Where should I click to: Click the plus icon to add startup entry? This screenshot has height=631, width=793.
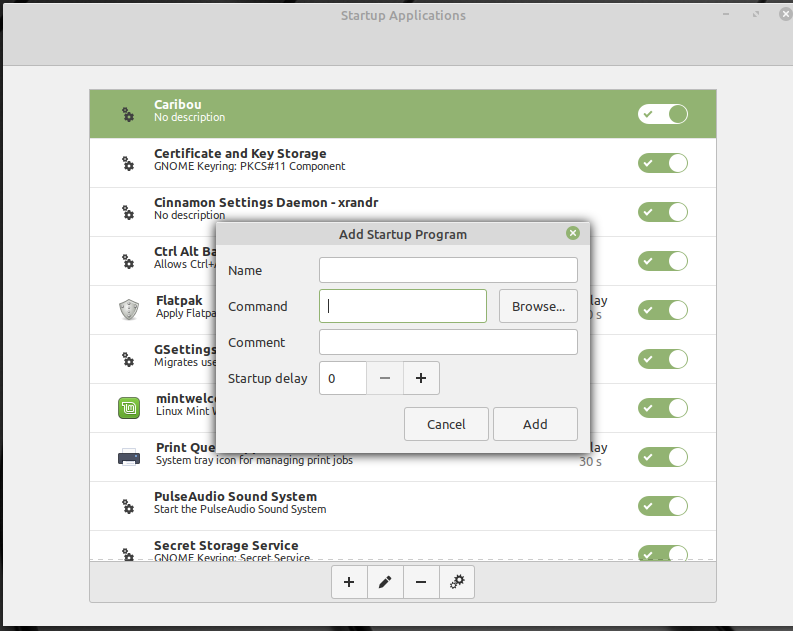pyautogui.click(x=349, y=582)
